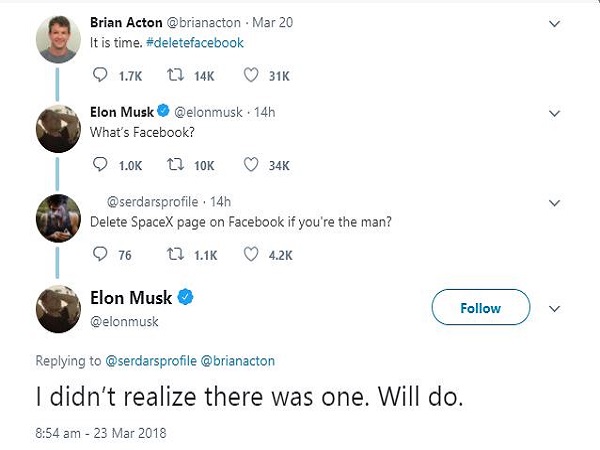The image size is (600, 450).
Task: Retweet the "Delete SpaceX page" tweet
Action: tap(175, 255)
